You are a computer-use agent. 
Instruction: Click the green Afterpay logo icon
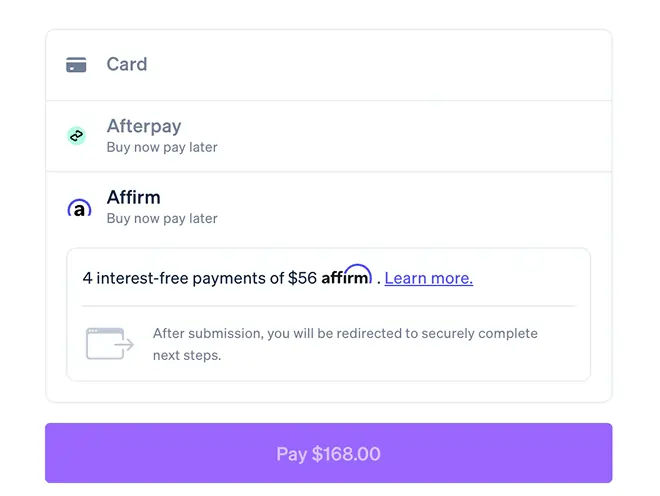click(76, 136)
